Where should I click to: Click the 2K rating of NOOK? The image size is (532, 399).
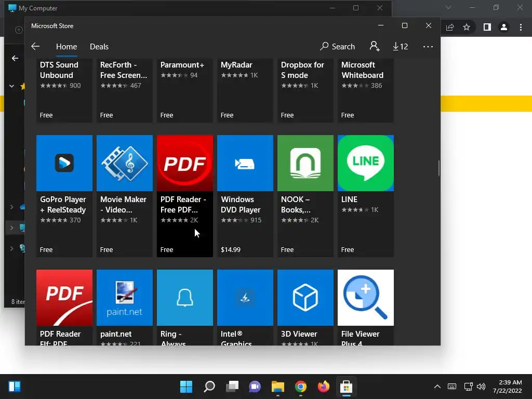point(314,220)
